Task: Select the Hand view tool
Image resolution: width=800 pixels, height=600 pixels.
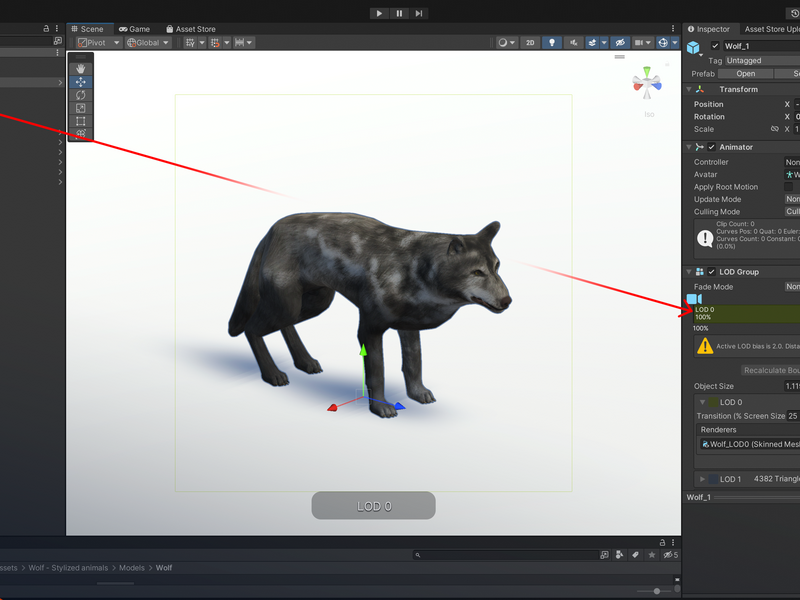Action: point(81,68)
